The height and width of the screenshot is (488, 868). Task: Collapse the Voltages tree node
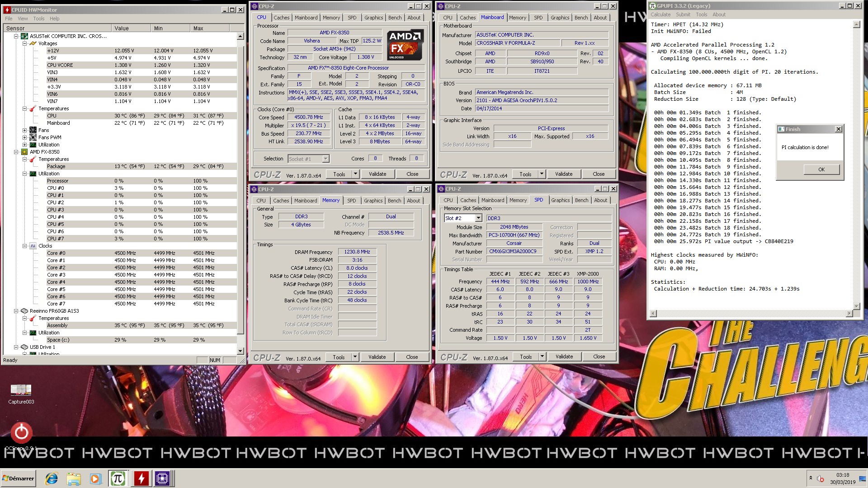click(x=24, y=43)
